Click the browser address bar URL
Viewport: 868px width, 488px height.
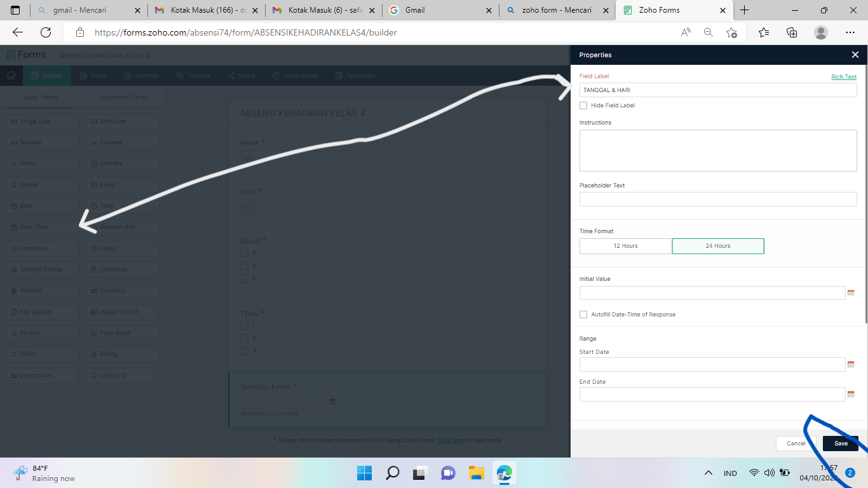[245, 32]
